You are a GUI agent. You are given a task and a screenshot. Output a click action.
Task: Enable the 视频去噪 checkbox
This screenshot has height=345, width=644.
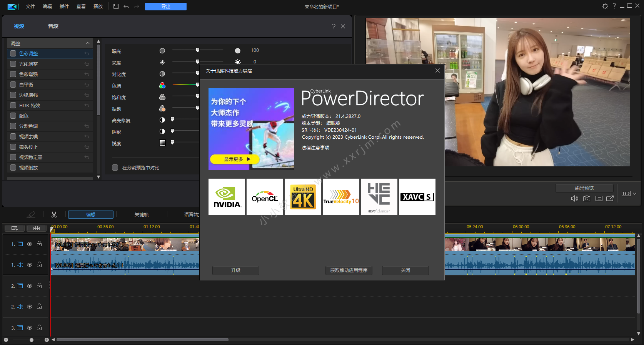13,137
